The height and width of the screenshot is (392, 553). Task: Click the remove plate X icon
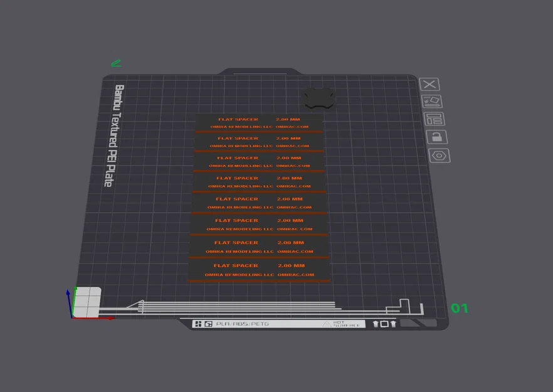pos(429,84)
